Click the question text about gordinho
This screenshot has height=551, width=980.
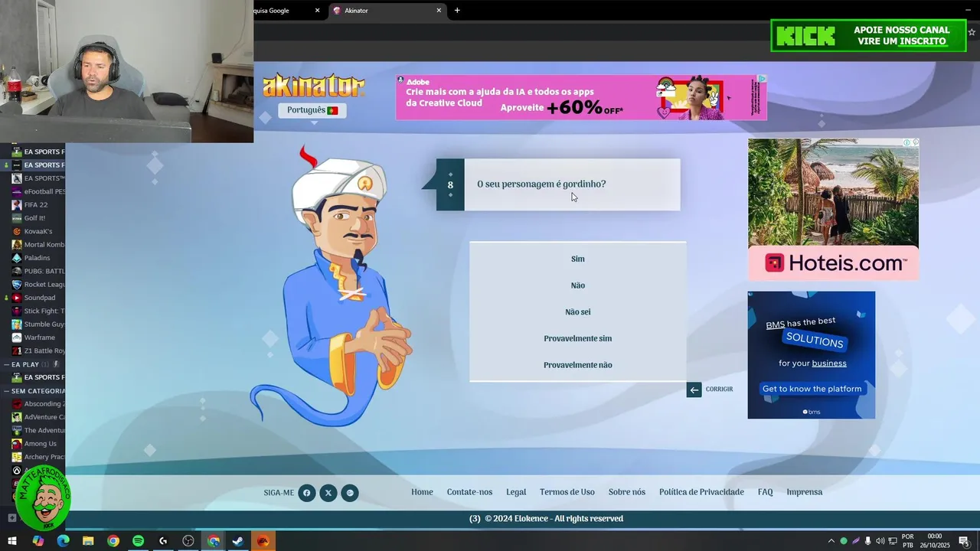tap(541, 184)
